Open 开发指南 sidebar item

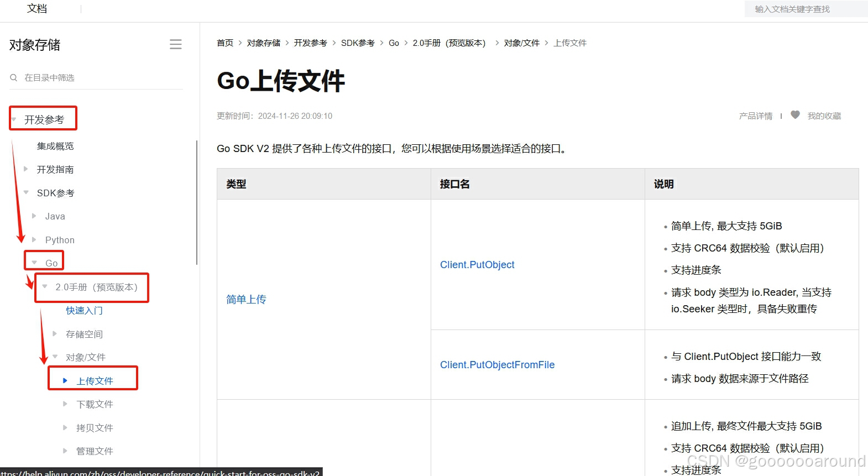pos(55,169)
